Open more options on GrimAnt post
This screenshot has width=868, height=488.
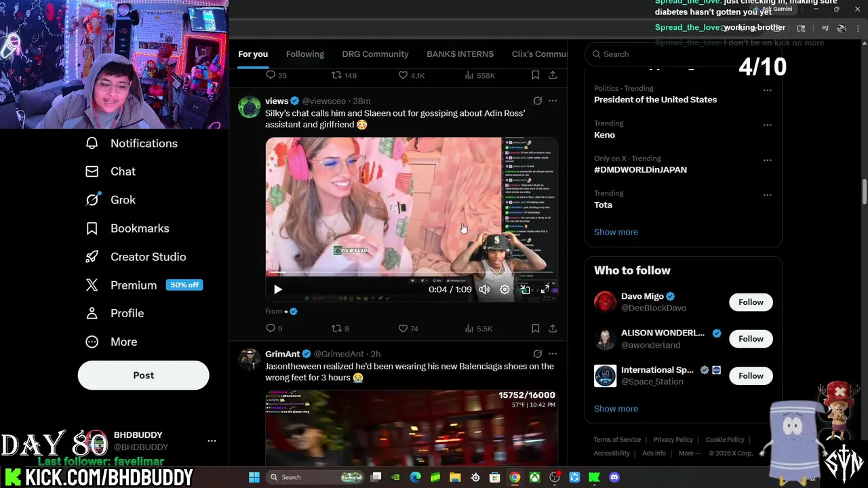click(x=553, y=354)
